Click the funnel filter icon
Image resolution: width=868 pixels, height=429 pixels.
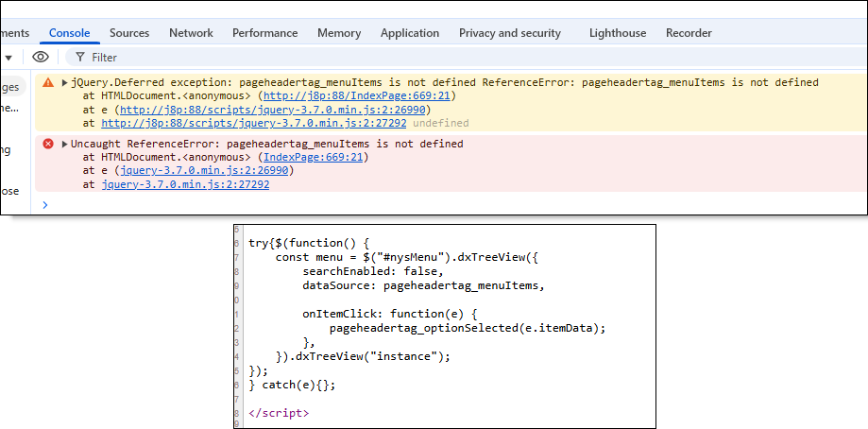pyautogui.click(x=80, y=57)
